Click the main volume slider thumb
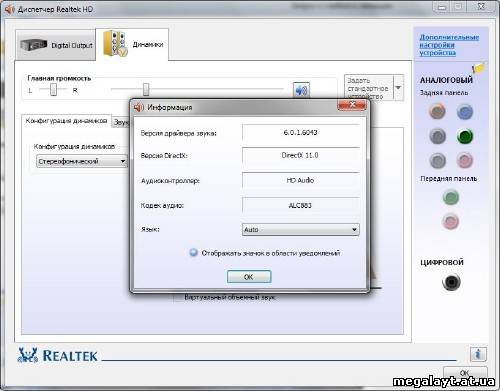 pos(146,89)
